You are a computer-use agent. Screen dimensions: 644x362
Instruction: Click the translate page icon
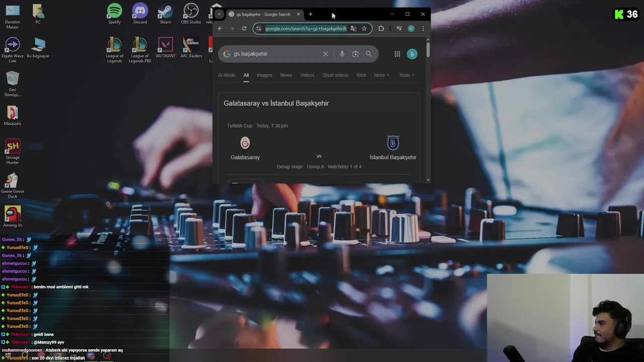click(x=353, y=29)
